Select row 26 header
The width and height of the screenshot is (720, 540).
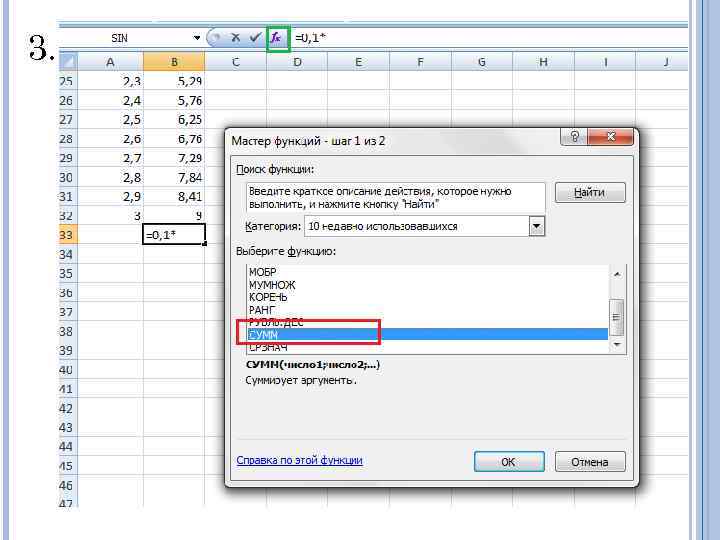[x=68, y=100]
